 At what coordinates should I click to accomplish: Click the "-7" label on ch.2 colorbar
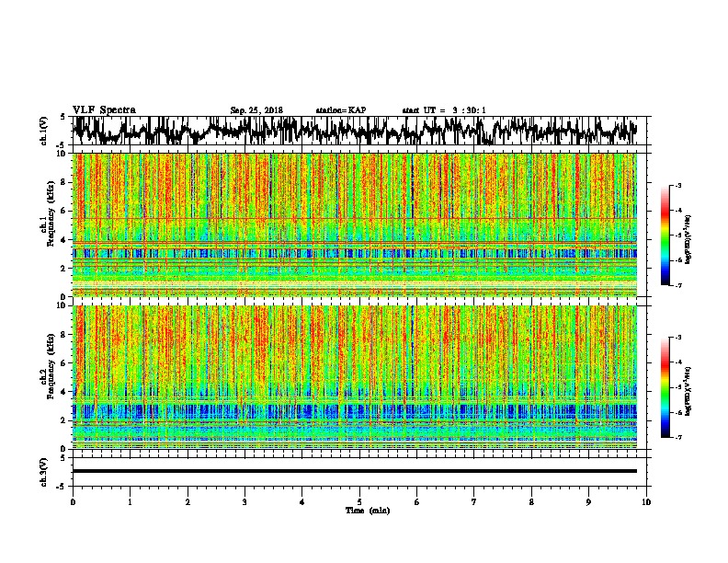coord(677,437)
